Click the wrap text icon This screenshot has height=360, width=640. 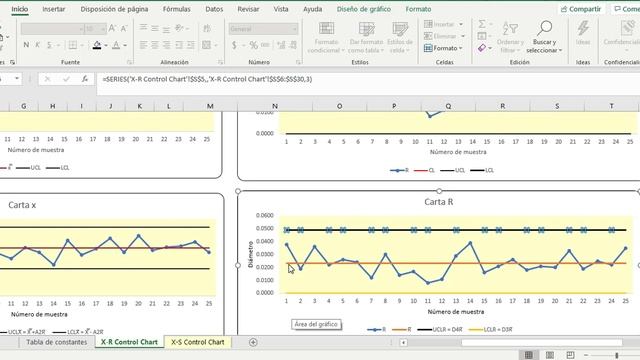207,28
